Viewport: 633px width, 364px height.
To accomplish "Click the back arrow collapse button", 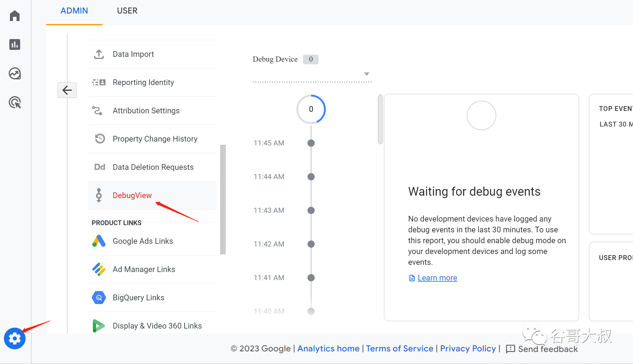I will point(67,90).
